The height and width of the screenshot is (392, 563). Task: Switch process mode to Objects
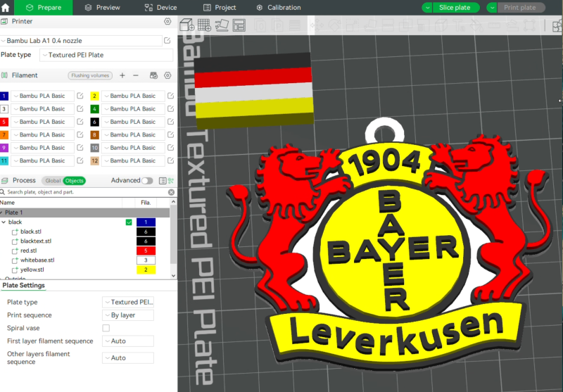(74, 181)
